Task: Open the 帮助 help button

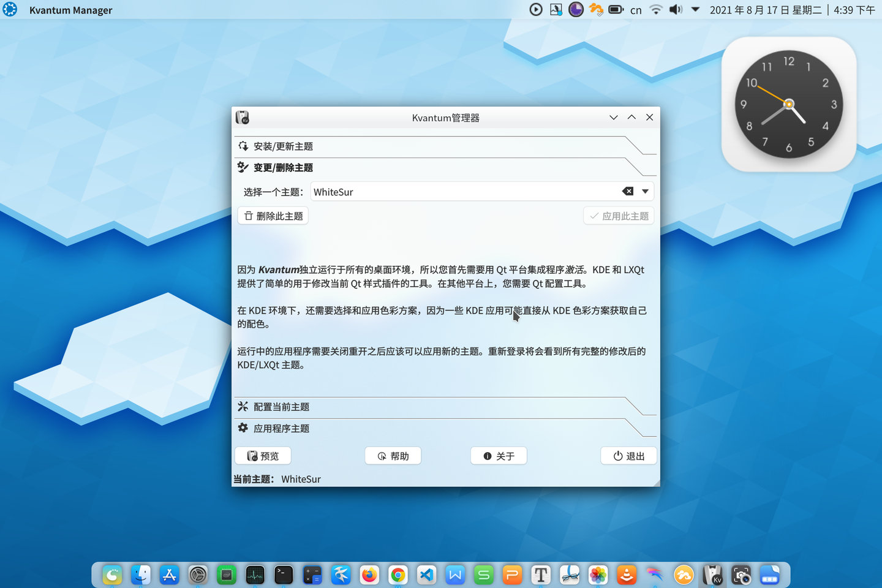Action: tap(393, 456)
